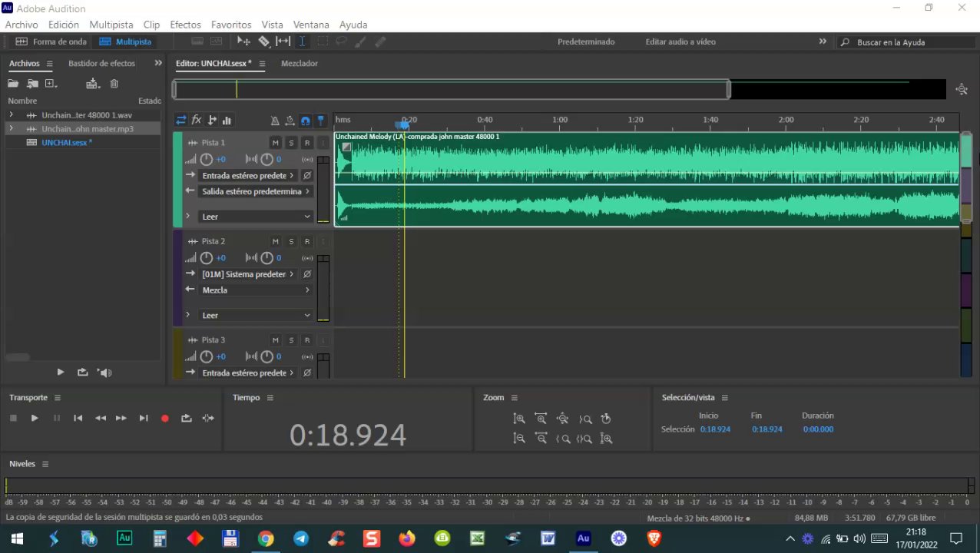Switch to Forma de onda view

(51, 41)
